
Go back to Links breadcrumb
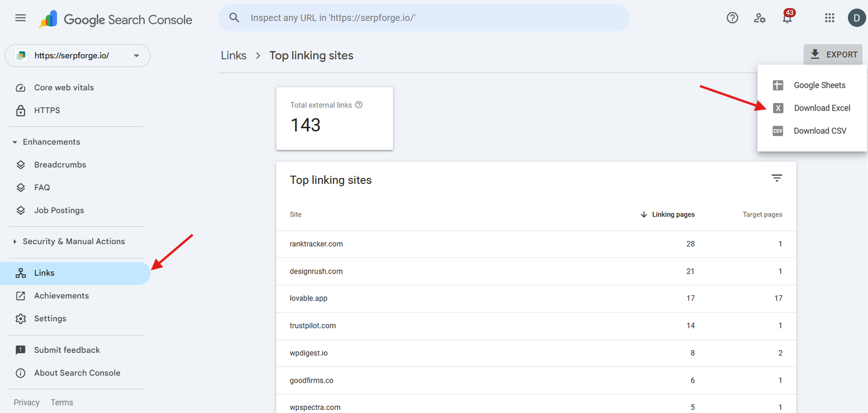234,55
